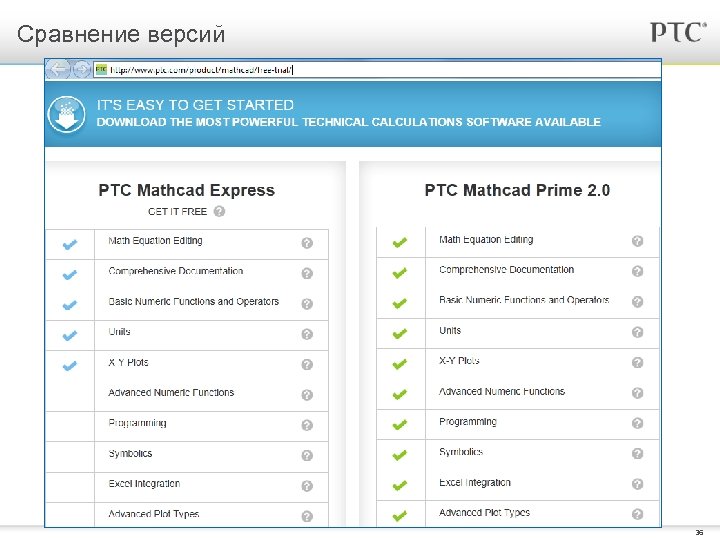Click the PTC logo in slide header

pyautogui.click(x=678, y=32)
